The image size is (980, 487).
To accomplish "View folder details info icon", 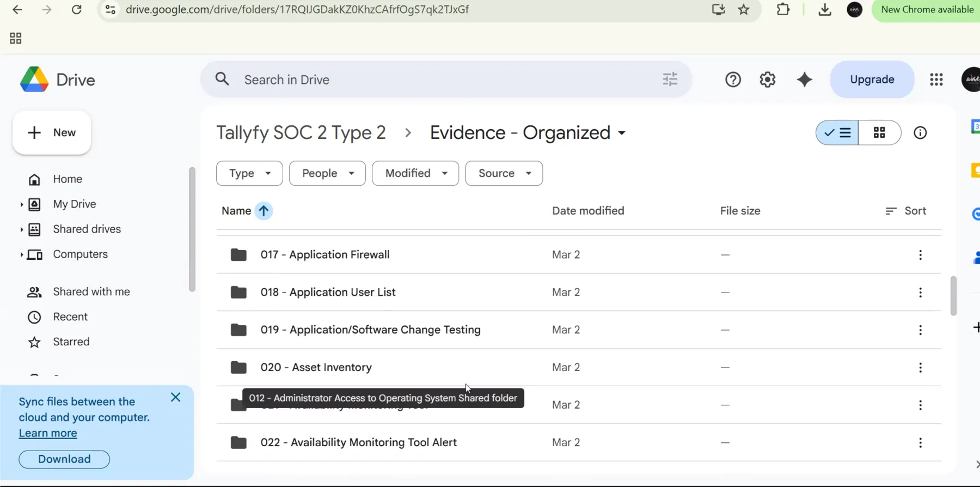I will coord(920,133).
